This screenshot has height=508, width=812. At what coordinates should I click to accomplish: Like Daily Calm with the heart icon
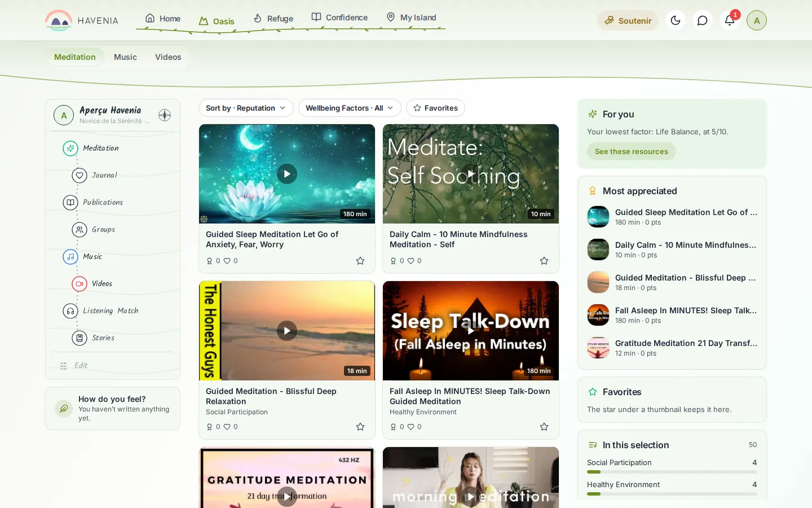point(411,261)
